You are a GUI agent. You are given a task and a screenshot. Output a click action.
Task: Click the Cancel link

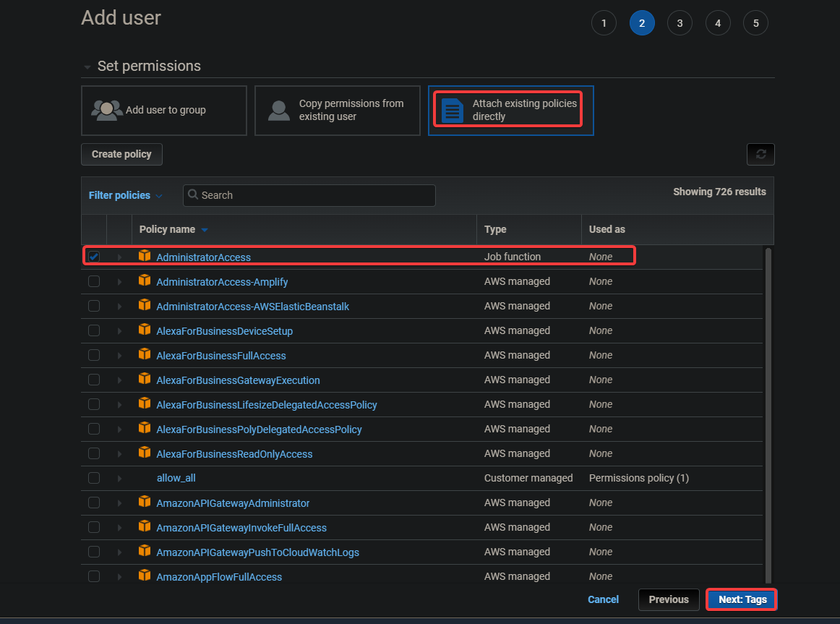click(x=603, y=599)
